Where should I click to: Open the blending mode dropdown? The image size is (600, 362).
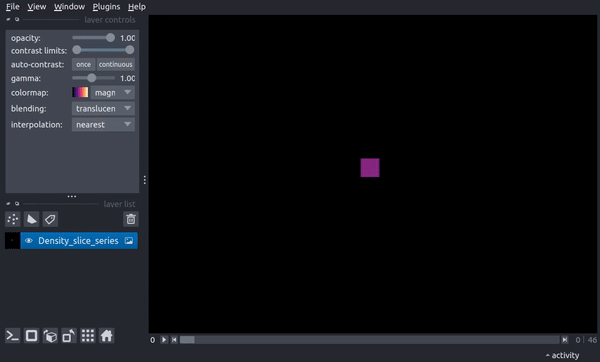click(x=103, y=109)
